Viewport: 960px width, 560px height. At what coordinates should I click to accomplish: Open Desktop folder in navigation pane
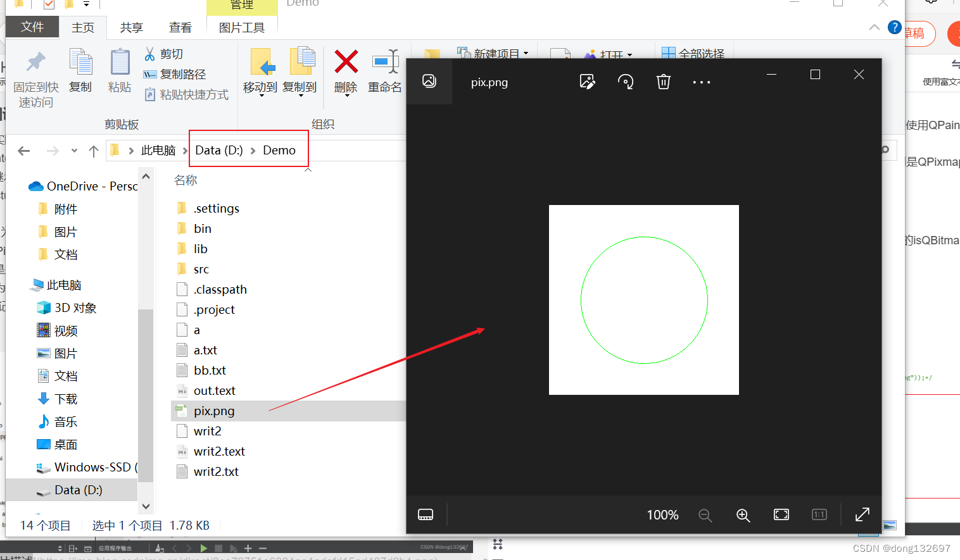pos(58,444)
